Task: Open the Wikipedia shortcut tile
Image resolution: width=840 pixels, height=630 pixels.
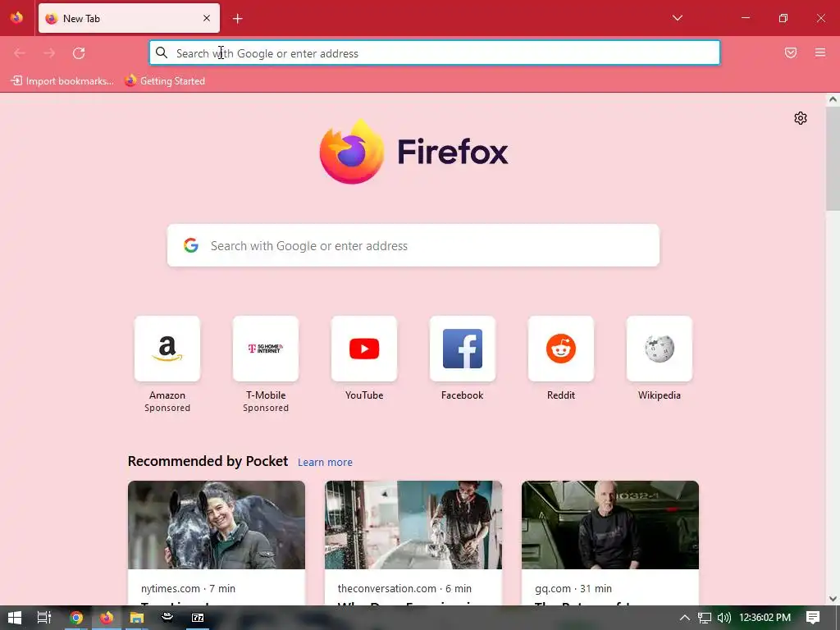Action: [660, 349]
